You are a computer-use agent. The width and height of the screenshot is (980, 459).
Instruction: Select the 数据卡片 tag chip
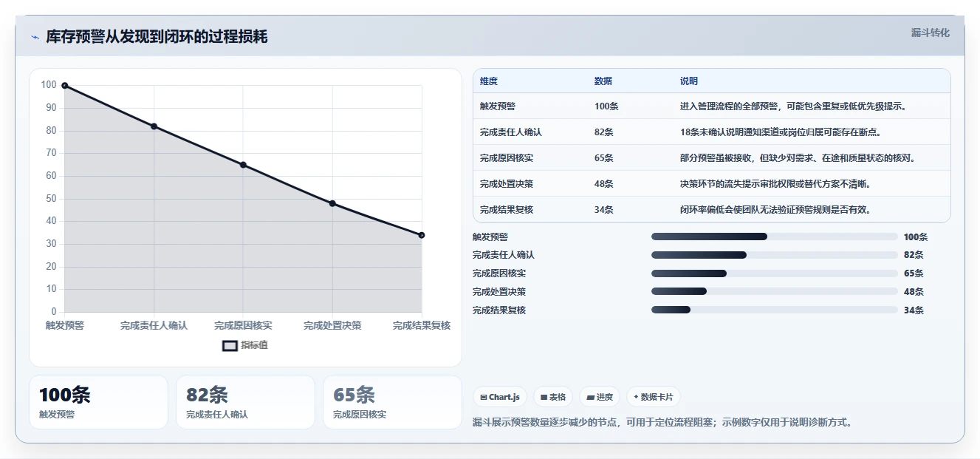pyautogui.click(x=654, y=397)
